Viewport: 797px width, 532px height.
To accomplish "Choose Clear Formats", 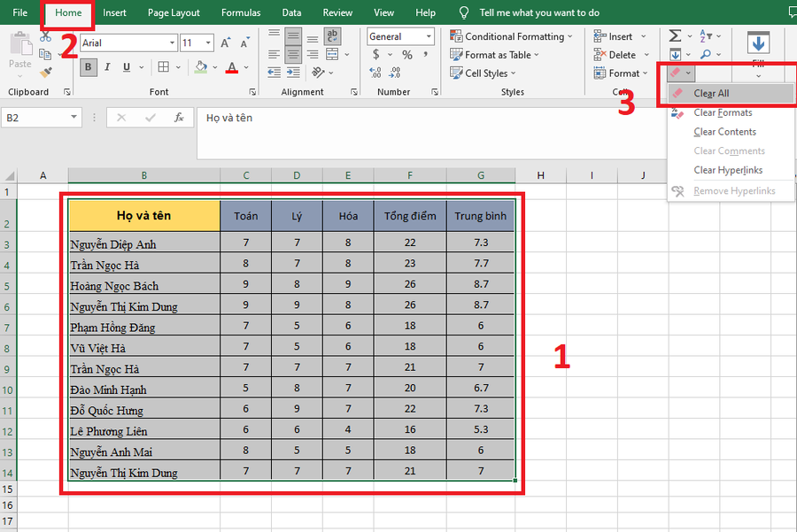I will click(x=731, y=112).
